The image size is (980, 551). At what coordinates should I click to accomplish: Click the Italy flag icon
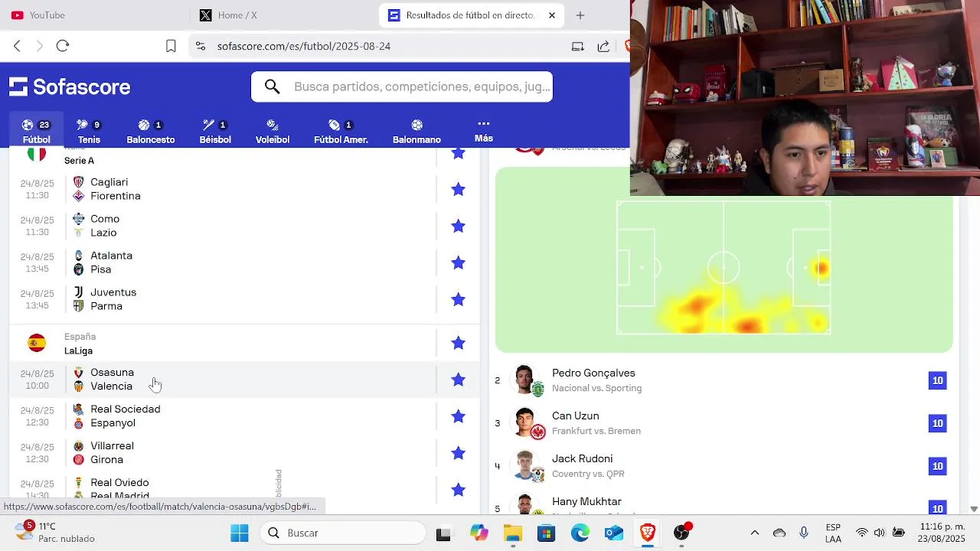(36, 154)
